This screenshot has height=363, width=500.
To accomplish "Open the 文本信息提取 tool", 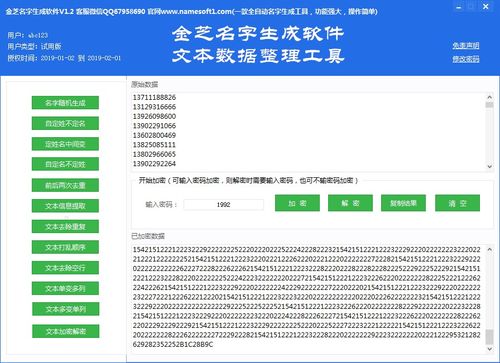I will tap(65, 206).
